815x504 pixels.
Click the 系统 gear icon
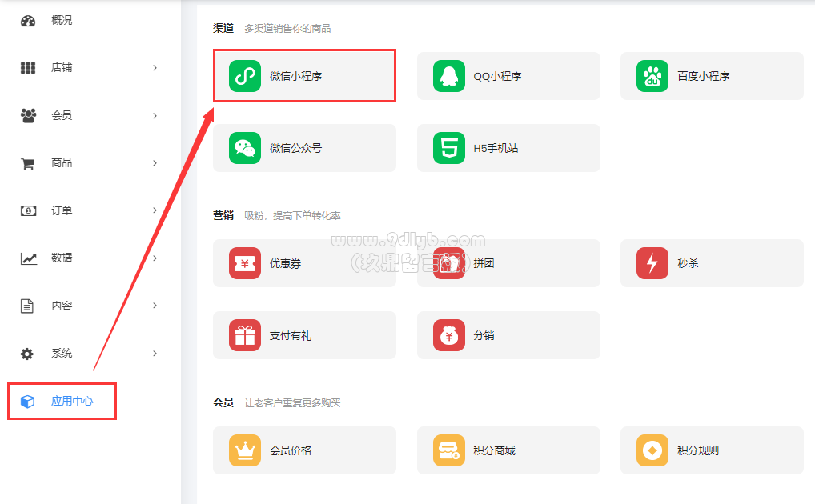[x=27, y=354]
